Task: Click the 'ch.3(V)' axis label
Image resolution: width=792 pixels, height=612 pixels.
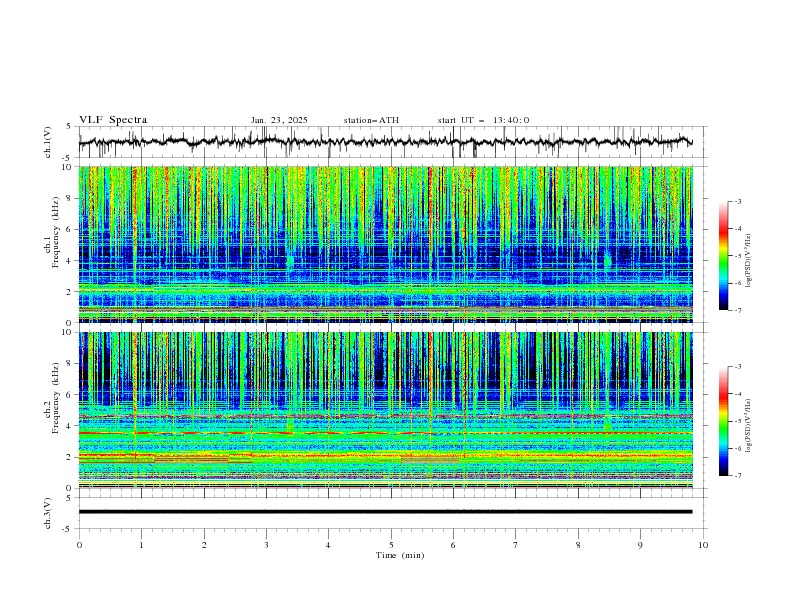Action: pos(48,513)
